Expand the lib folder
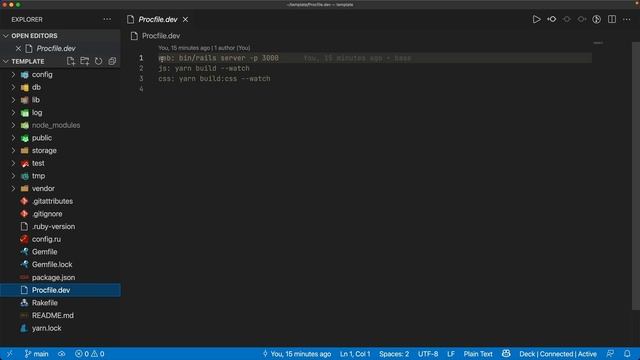The height and width of the screenshot is (360, 640). (x=60, y=100)
